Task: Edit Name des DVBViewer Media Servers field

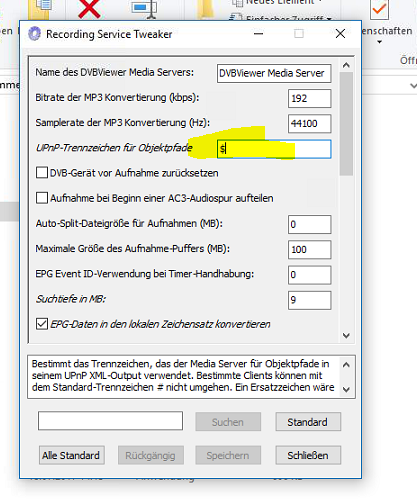Action: [x=274, y=73]
